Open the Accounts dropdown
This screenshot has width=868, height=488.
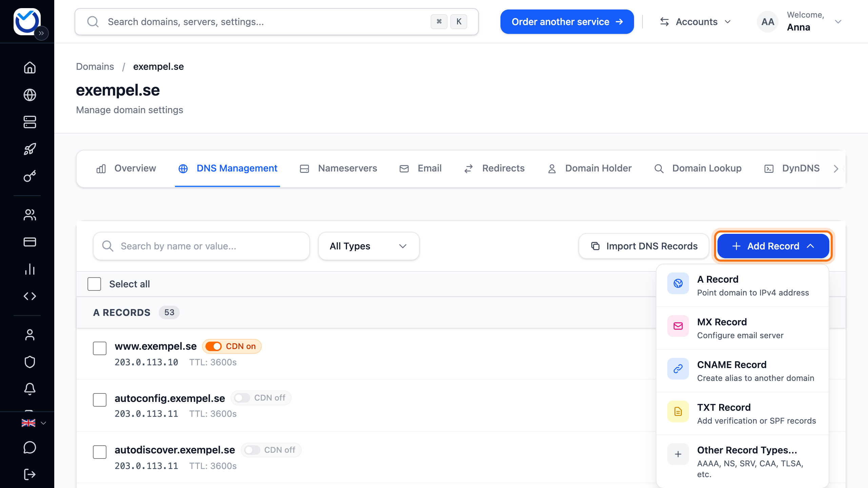(x=695, y=22)
